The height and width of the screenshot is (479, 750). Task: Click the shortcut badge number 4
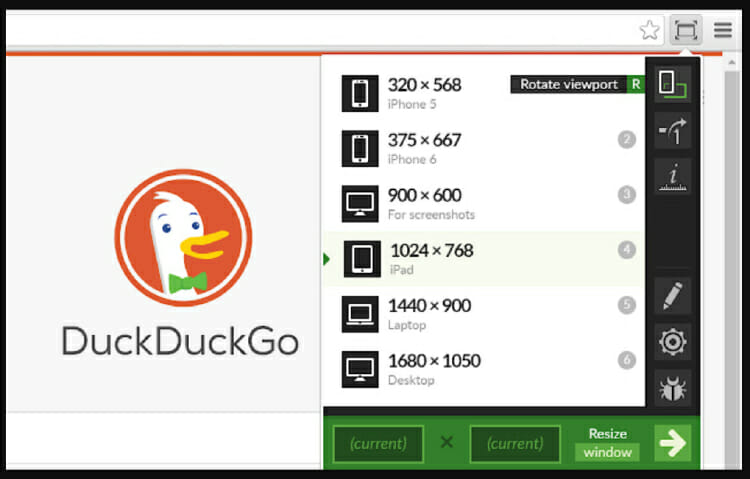coord(627,250)
